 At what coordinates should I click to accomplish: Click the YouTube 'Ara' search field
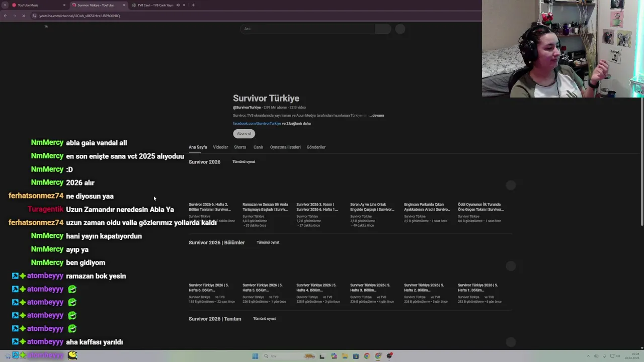click(307, 29)
